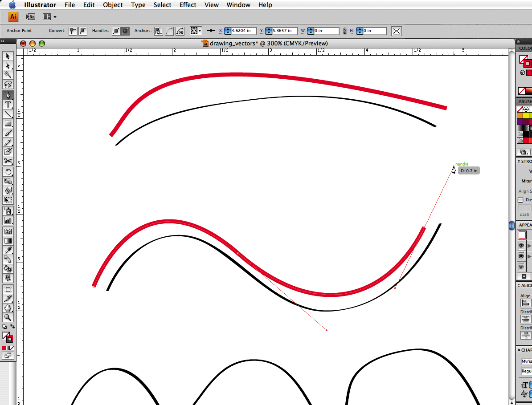Screen dimensions: 532x405
Task: Click the X coordinate stepper arrows
Action: [228, 31]
